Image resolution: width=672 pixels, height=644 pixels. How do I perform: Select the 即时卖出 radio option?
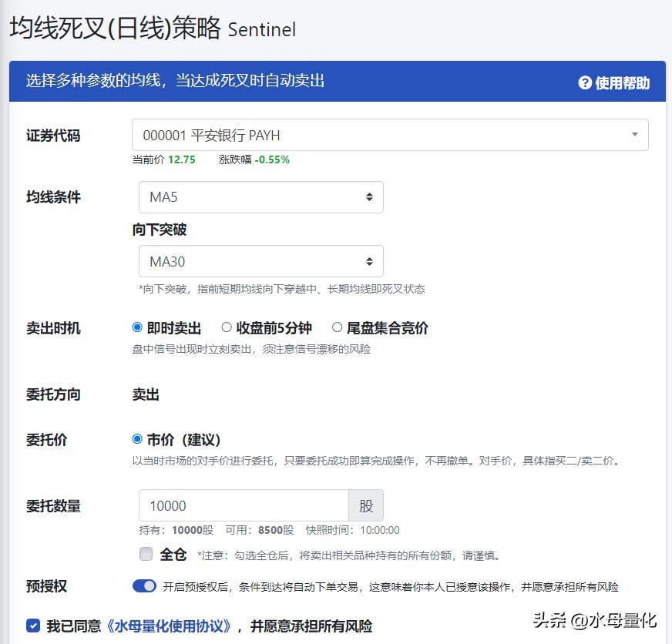pos(136,327)
